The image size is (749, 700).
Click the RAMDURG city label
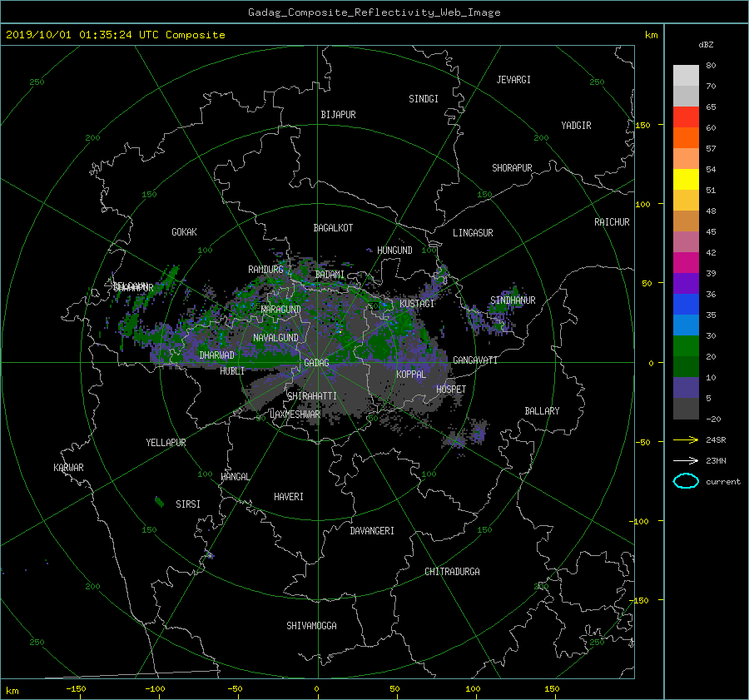(265, 270)
